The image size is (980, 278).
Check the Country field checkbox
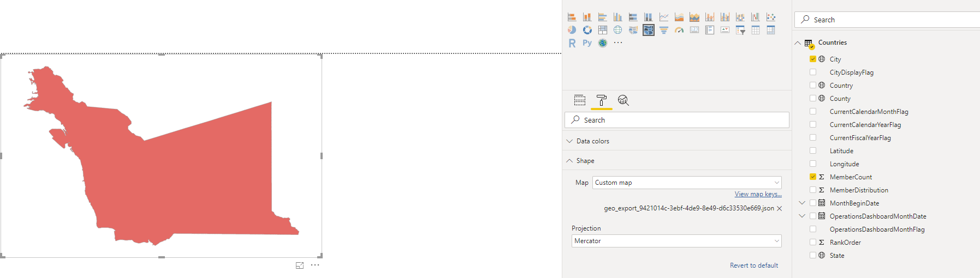[812, 85]
